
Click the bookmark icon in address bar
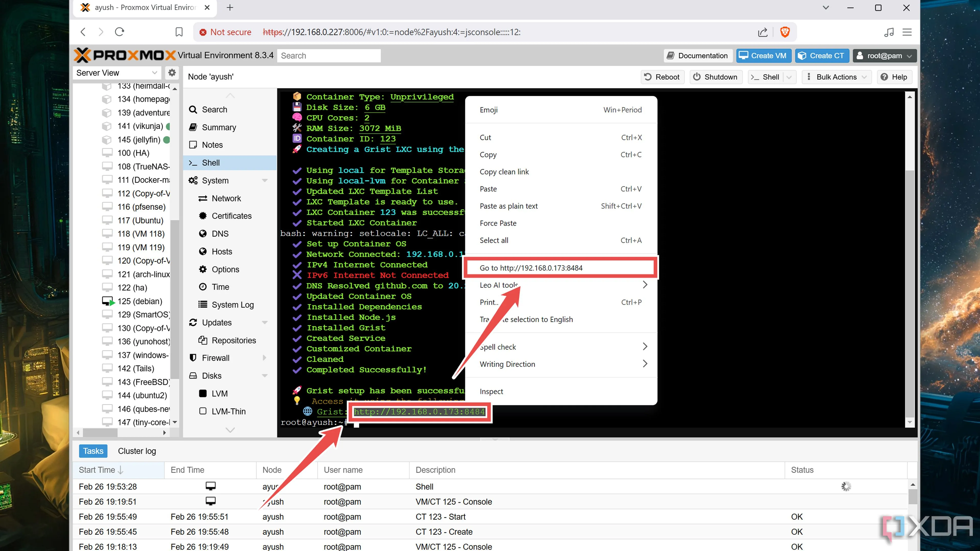point(179,32)
